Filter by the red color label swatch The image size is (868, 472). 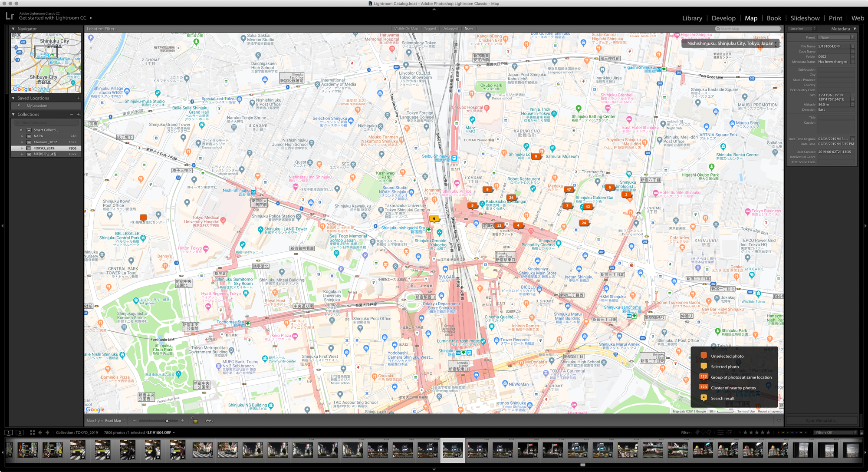(778, 432)
